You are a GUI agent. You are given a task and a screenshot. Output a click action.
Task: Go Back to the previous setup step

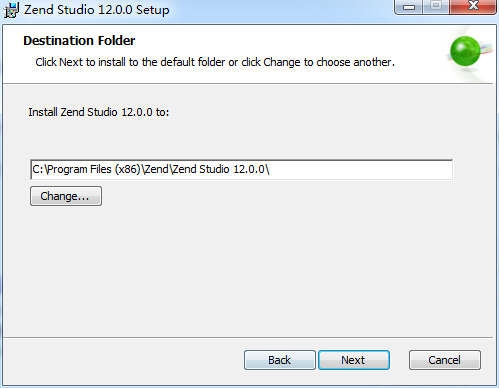(x=280, y=360)
